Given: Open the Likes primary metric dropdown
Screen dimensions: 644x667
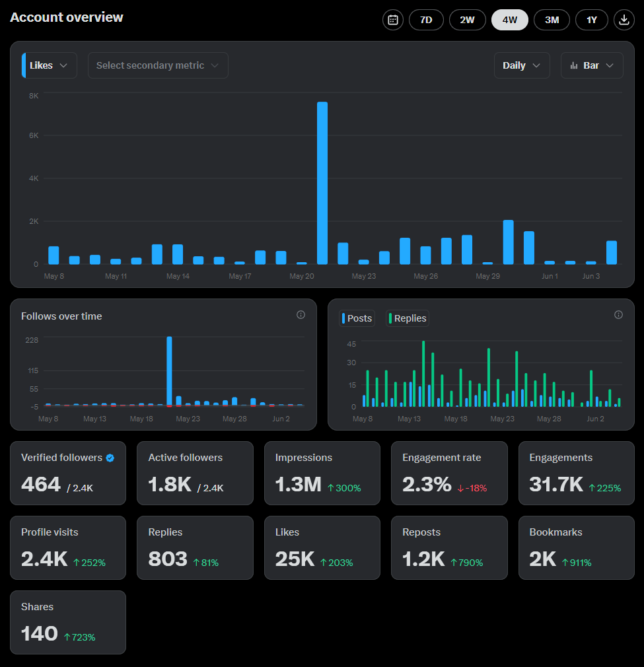Looking at the screenshot, I should coord(50,65).
